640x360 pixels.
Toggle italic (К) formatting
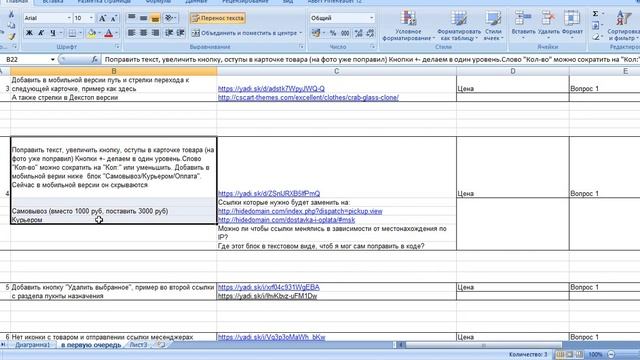(x=41, y=33)
